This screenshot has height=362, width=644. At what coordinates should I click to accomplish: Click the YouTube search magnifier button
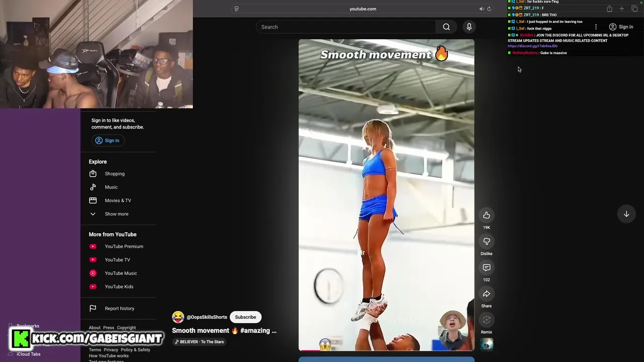pos(446,27)
